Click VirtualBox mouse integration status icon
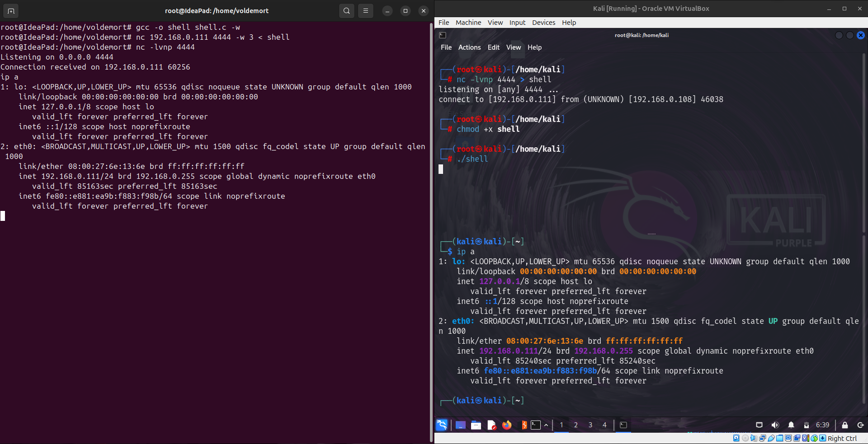868x444 pixels. click(814, 438)
